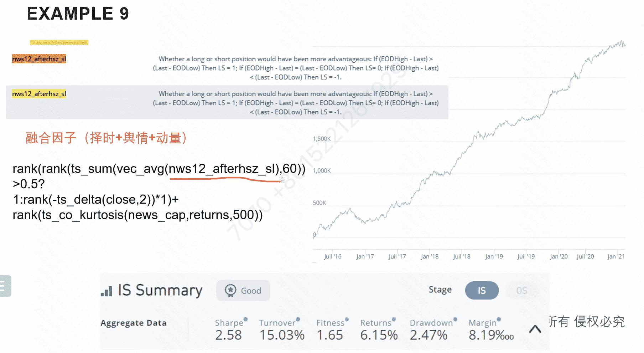Click the 500K axis label
Screen dimensions: 644x353
tap(320, 203)
